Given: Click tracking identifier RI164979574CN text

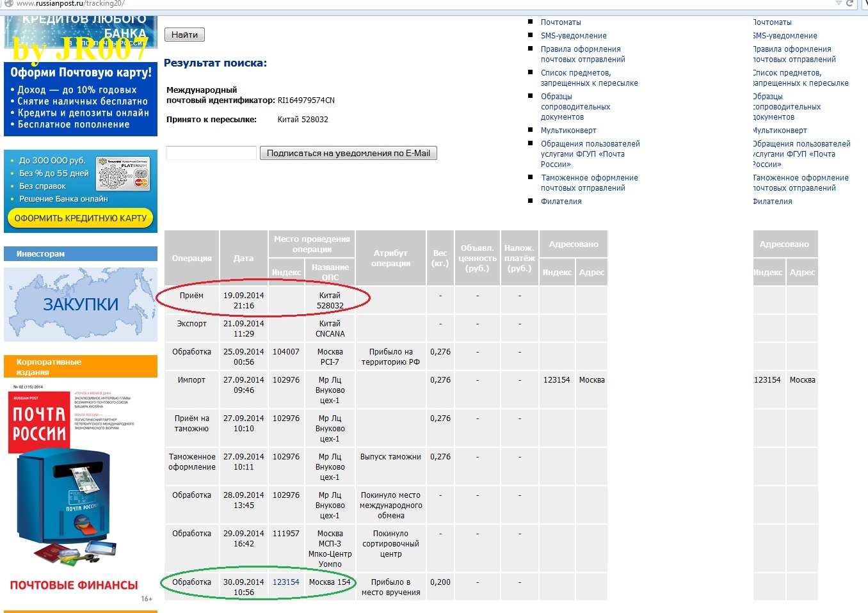Looking at the screenshot, I should pyautogui.click(x=306, y=100).
